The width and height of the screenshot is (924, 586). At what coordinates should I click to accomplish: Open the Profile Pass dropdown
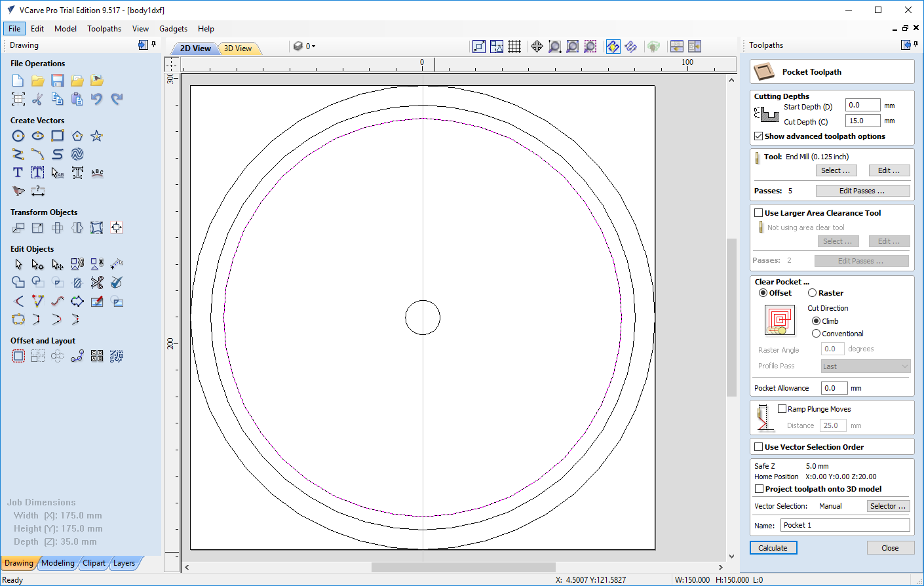866,366
